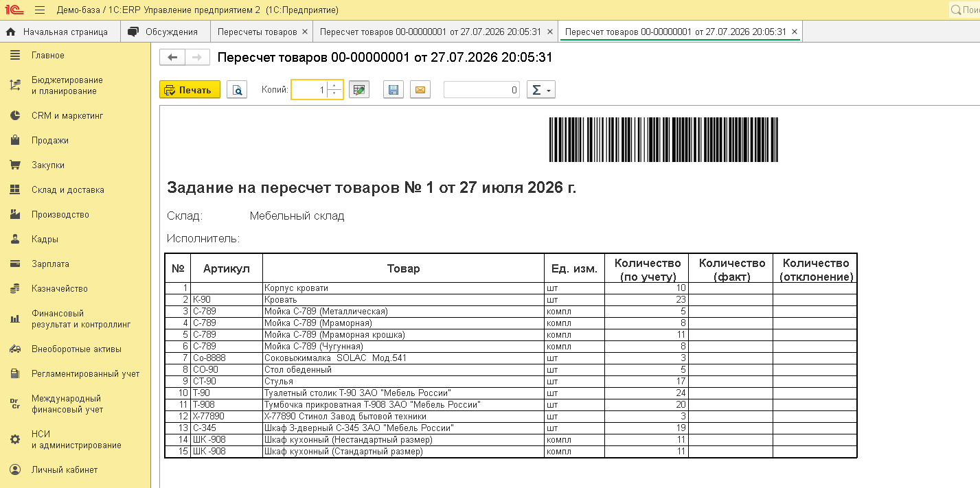Toggle edit mode of the spreadsheet document
Viewport: 980px width, 488px height.
[359, 90]
